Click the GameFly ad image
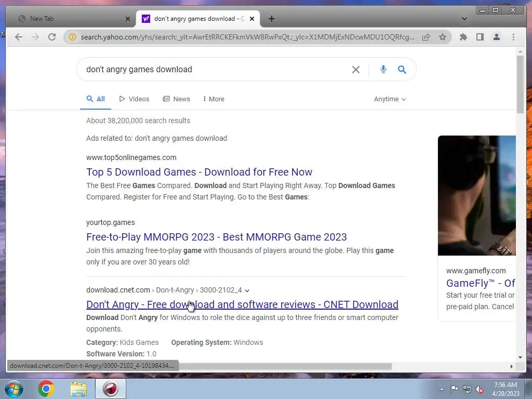The image size is (532, 399). (x=477, y=195)
